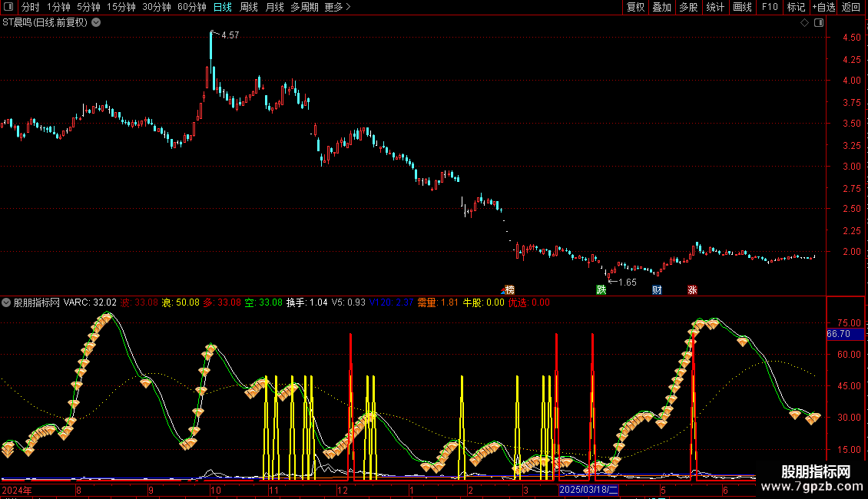This screenshot has width=868, height=499.
Task: Click the 2025/03/18/二 date cursor label
Action: 588,490
